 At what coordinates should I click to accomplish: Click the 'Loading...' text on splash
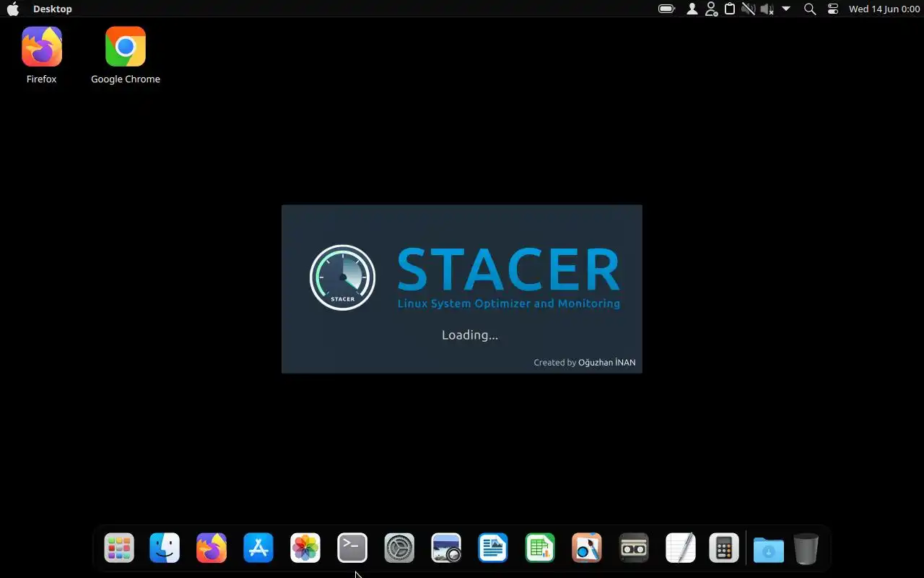pyautogui.click(x=470, y=335)
